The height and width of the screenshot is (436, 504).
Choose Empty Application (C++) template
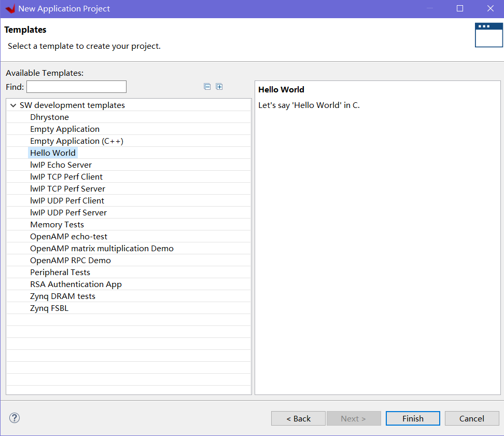tap(77, 141)
